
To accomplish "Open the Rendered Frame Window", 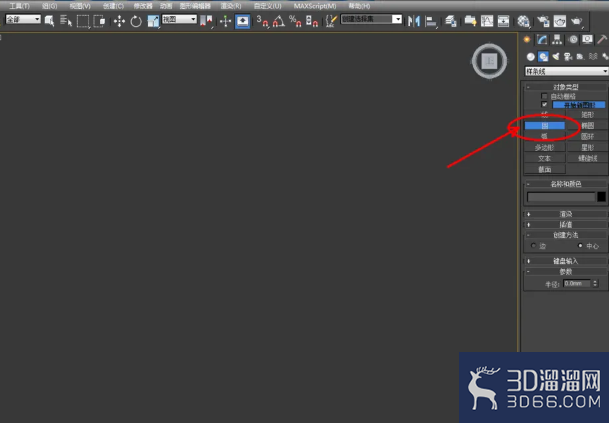I will tap(560, 21).
